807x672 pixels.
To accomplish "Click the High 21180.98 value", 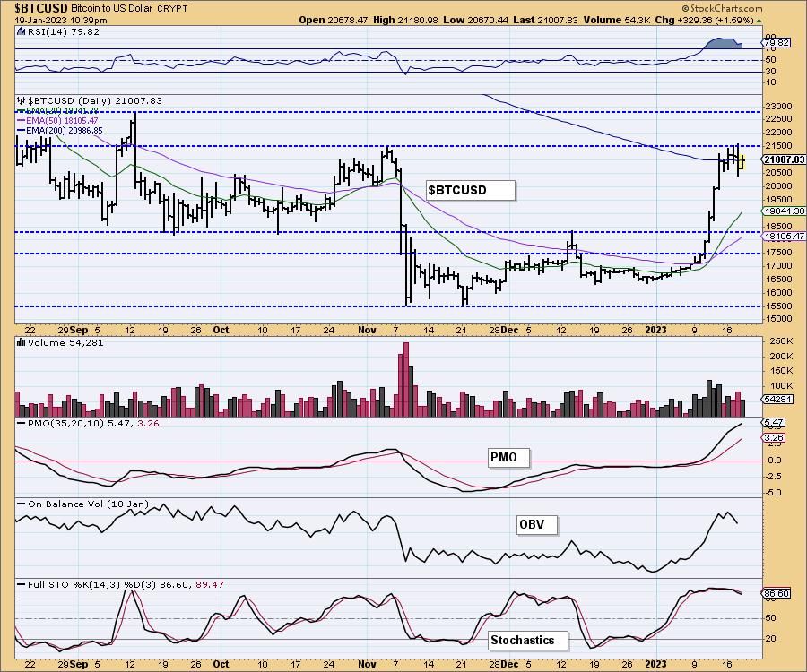I will pos(405,20).
